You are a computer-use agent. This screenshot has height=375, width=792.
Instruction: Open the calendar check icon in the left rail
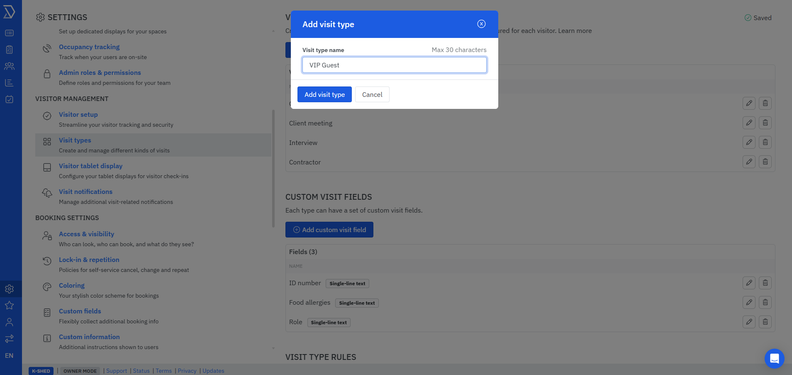click(x=9, y=100)
